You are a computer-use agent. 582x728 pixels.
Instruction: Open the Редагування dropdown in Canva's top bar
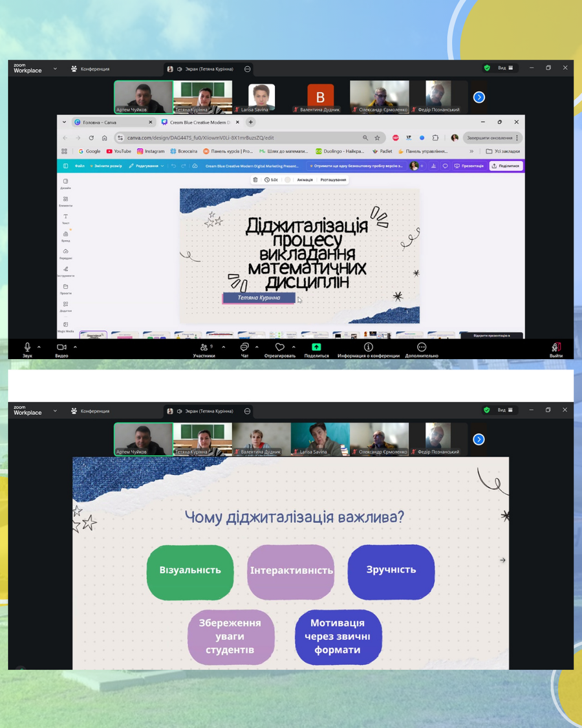(146, 166)
